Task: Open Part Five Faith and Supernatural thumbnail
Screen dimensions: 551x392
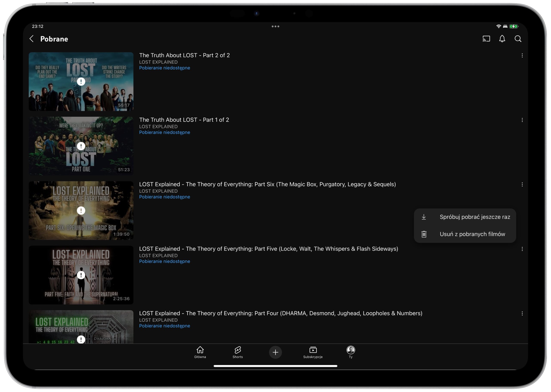Action: (x=81, y=275)
